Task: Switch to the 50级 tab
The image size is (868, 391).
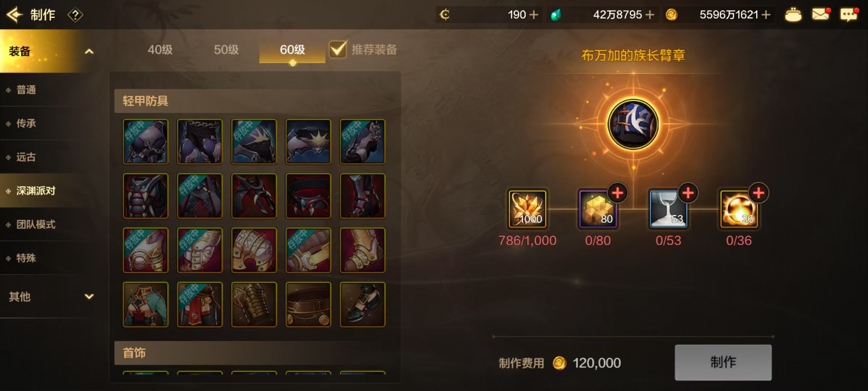Action: (x=226, y=50)
